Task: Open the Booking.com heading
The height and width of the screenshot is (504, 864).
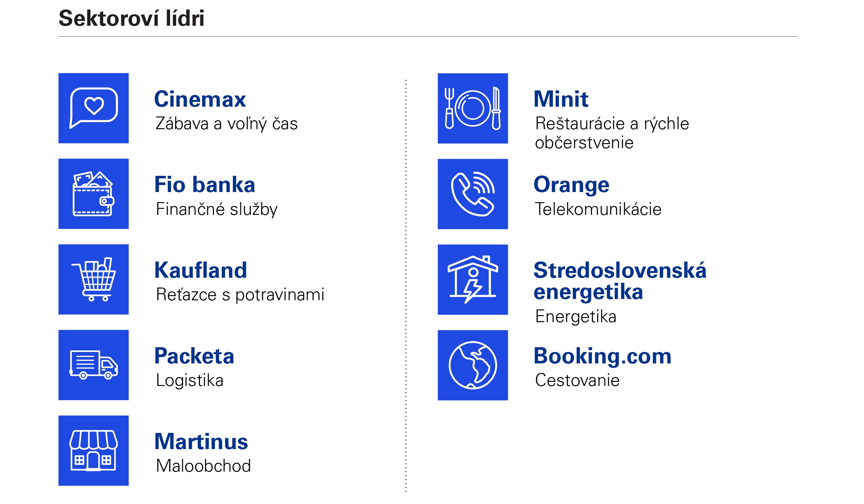Action: [602, 356]
